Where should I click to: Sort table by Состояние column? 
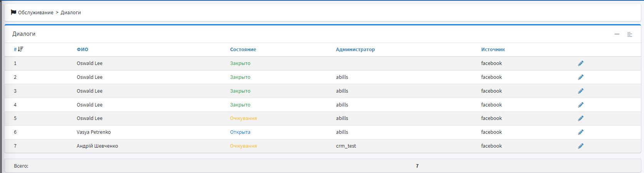click(243, 50)
